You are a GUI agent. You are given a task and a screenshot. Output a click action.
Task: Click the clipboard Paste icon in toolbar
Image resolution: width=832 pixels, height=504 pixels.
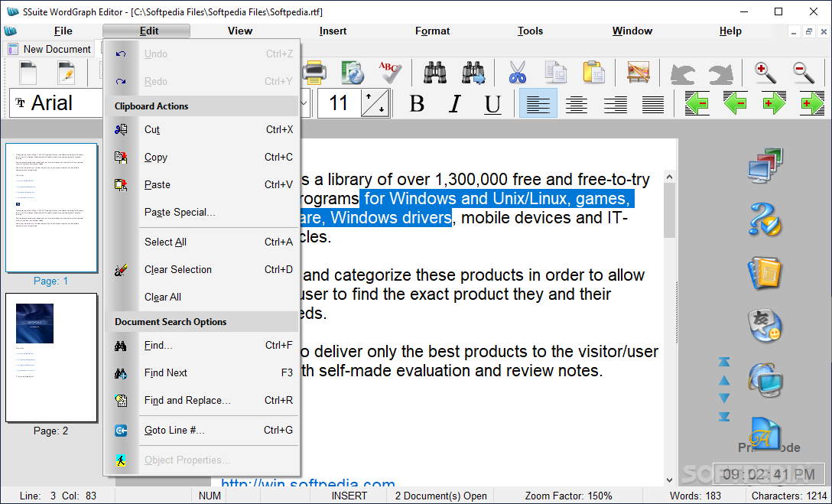(x=593, y=73)
